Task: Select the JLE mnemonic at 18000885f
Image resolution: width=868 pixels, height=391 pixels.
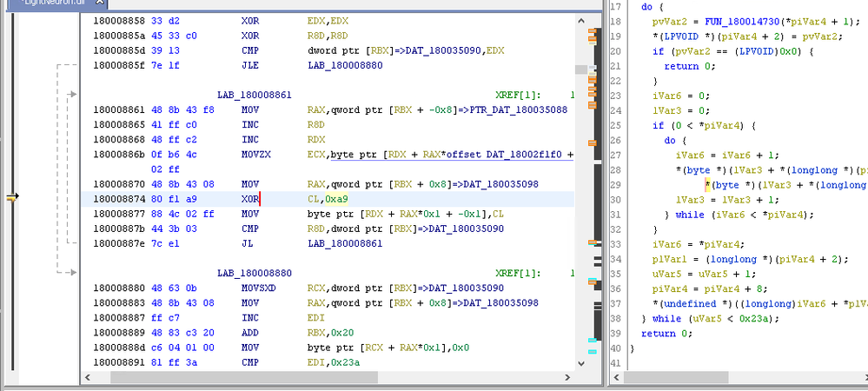Action: click(x=250, y=65)
